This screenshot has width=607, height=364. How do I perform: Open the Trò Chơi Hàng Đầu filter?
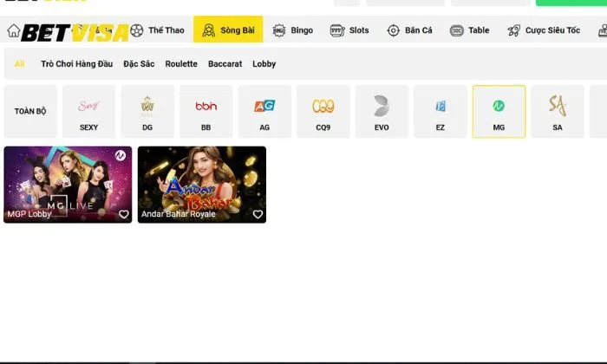(x=77, y=64)
